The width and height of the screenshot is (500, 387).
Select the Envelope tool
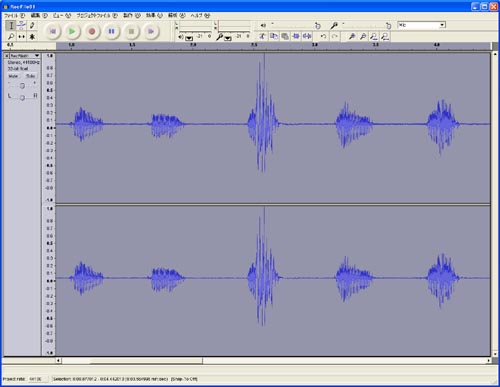[22, 25]
